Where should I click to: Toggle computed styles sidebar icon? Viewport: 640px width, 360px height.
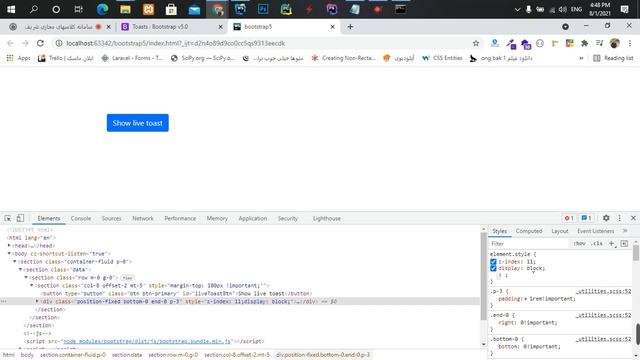point(624,244)
